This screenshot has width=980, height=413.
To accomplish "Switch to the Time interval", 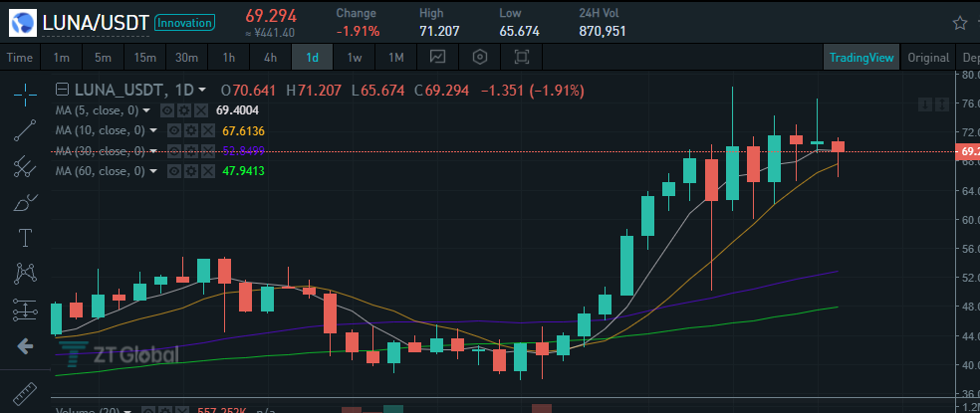I will (19, 58).
